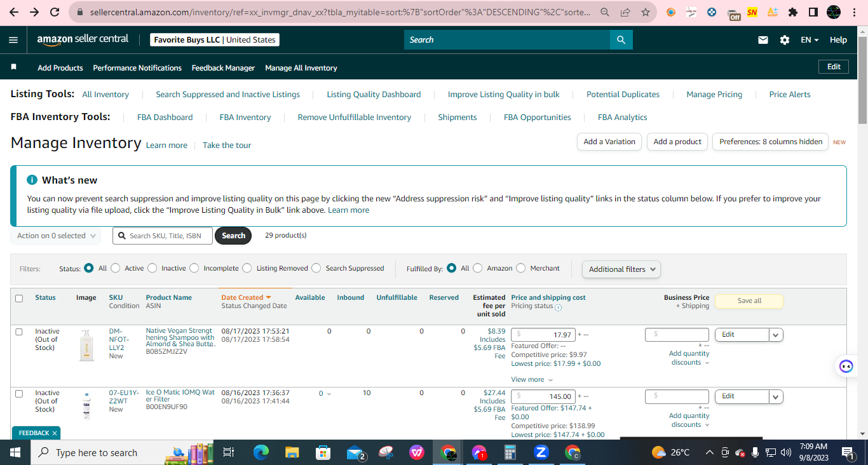The width and height of the screenshot is (868, 465).
Task: Expand the available quantity chevron for Ice O Matic
Action: (x=329, y=394)
